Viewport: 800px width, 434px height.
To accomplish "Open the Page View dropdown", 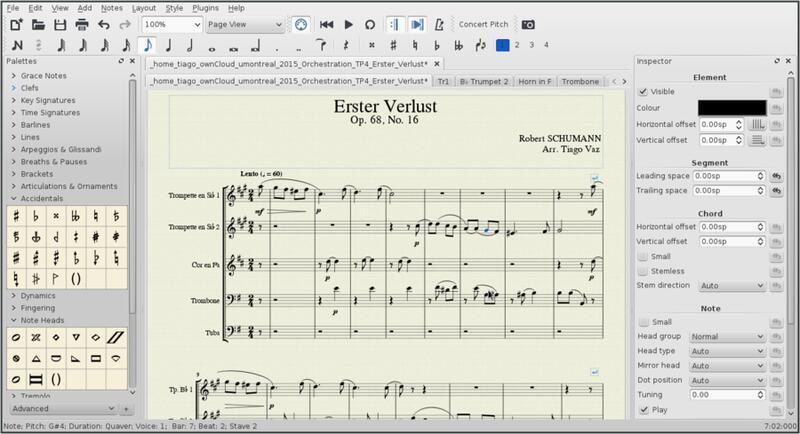I will (245, 24).
